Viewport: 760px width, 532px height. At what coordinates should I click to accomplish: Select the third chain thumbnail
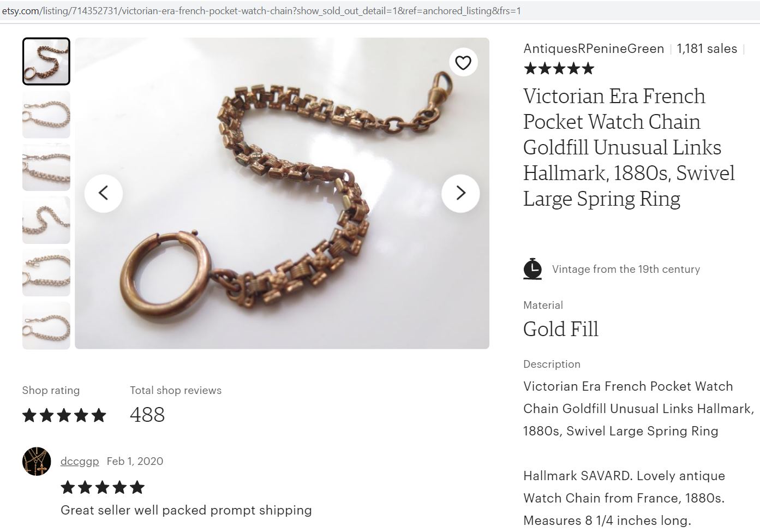click(46, 168)
